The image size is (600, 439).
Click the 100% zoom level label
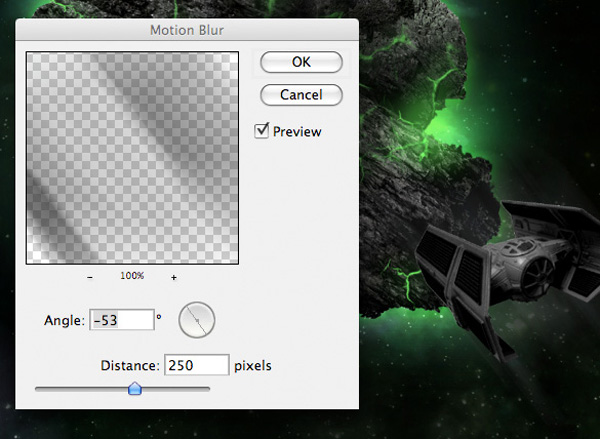pyautogui.click(x=133, y=276)
